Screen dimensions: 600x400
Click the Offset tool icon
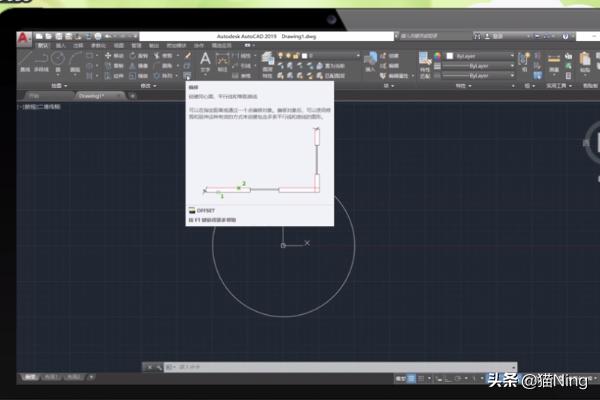pos(187,75)
